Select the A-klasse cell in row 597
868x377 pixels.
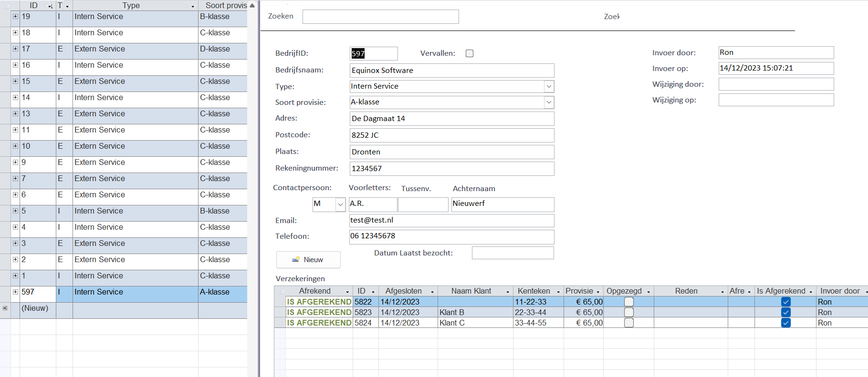pos(223,294)
